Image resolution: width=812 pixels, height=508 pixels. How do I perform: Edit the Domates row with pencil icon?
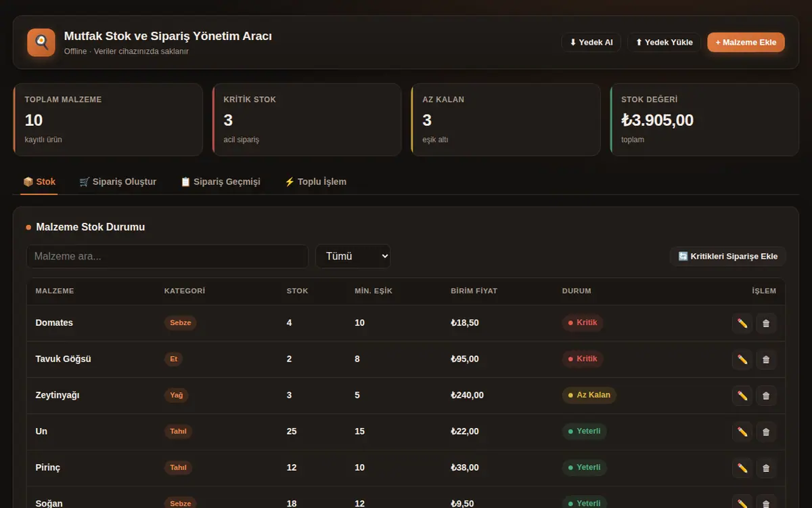[742, 323]
